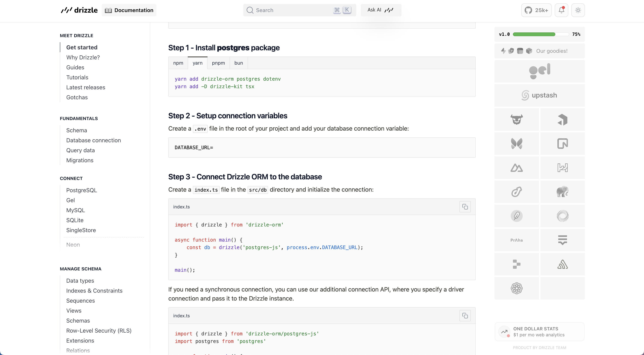Click the DATABASE_URL= code line
The width and height of the screenshot is (644, 355).
coord(194,148)
